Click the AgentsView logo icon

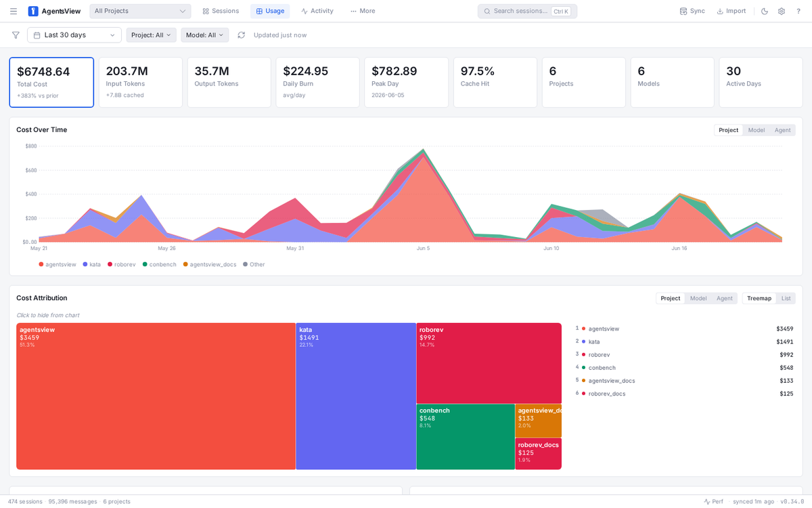[33, 11]
